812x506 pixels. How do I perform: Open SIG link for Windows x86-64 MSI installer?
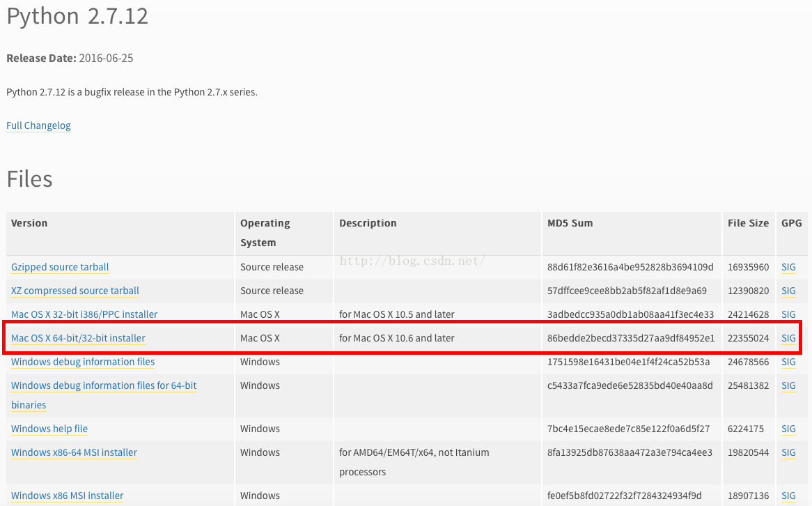788,452
